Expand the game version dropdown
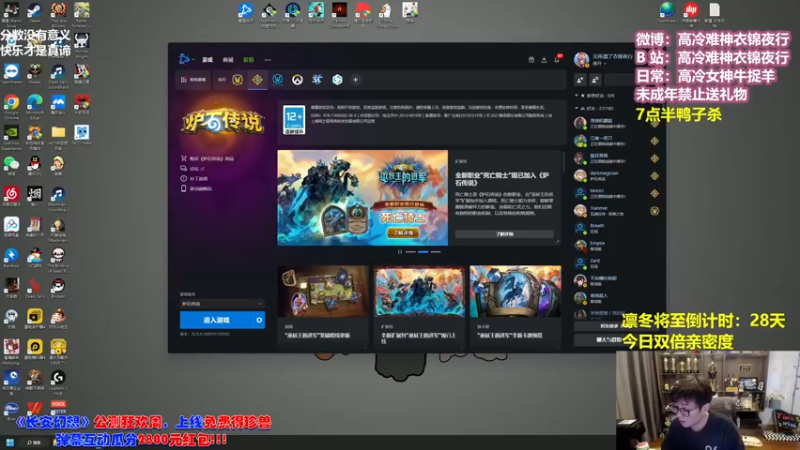The width and height of the screenshot is (800, 450). coord(222,304)
